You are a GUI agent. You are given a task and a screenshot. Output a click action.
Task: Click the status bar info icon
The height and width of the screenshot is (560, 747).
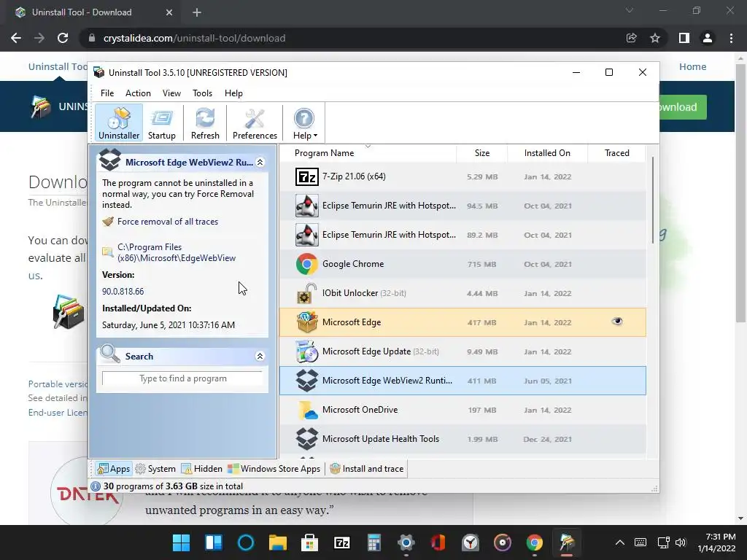(96, 486)
